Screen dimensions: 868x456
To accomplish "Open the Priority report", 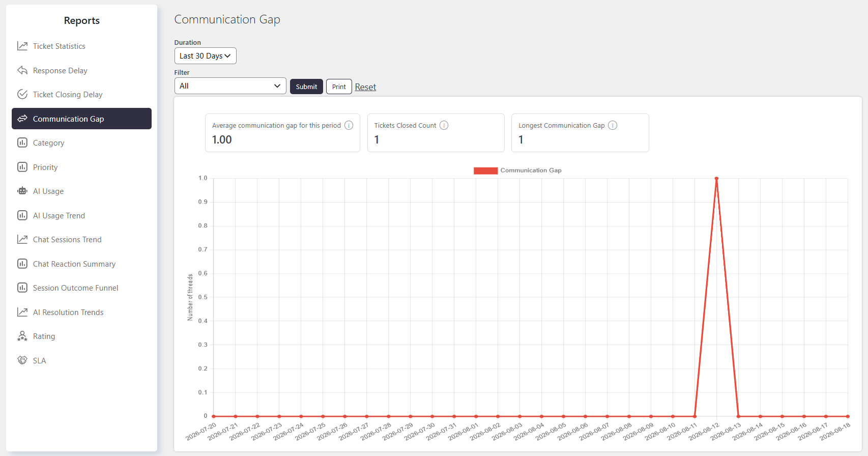I will [x=81, y=167].
